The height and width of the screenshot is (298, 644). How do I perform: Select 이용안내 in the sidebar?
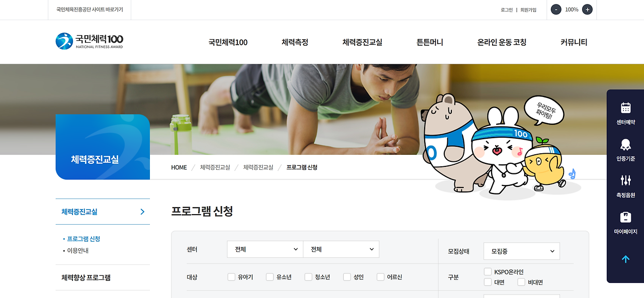click(78, 250)
